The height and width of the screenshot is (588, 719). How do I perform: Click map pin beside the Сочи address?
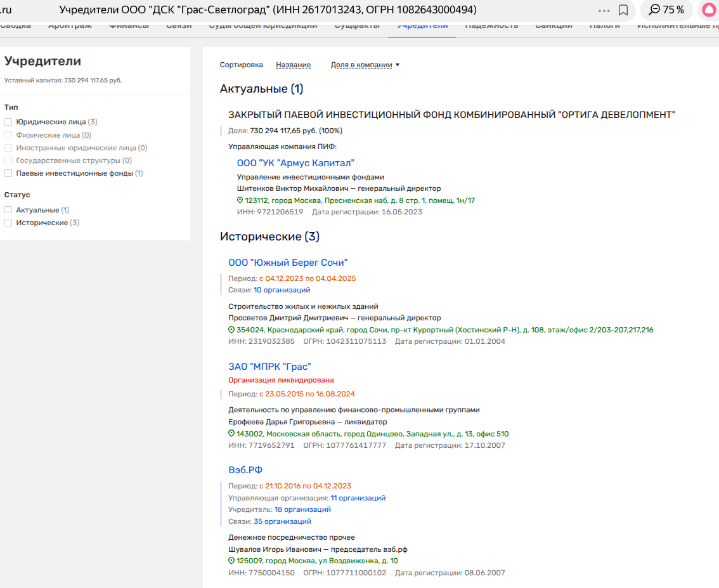pos(231,330)
